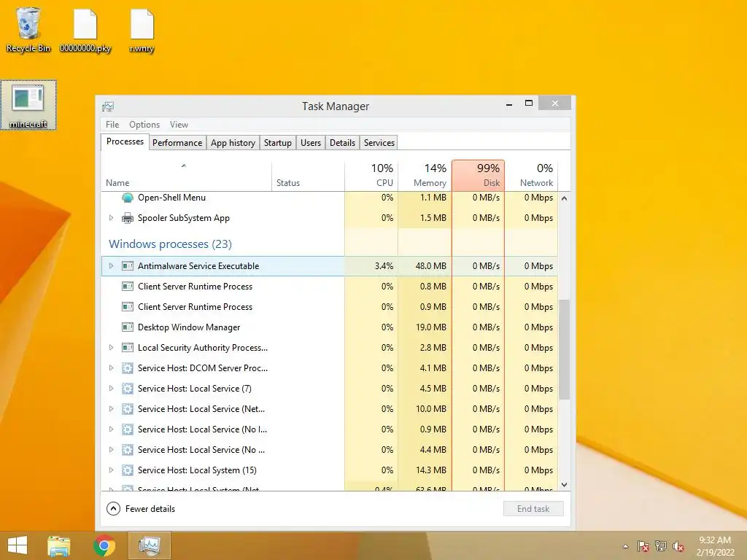This screenshot has height=560, width=747.
Task: Click the Desktop Window Manager icon
Action: 127,327
